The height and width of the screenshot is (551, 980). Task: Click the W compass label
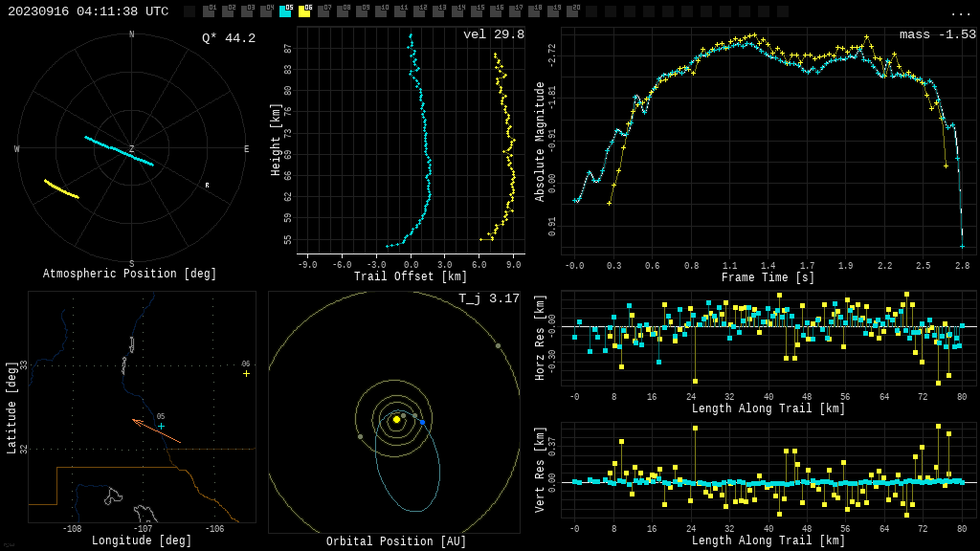(x=17, y=148)
